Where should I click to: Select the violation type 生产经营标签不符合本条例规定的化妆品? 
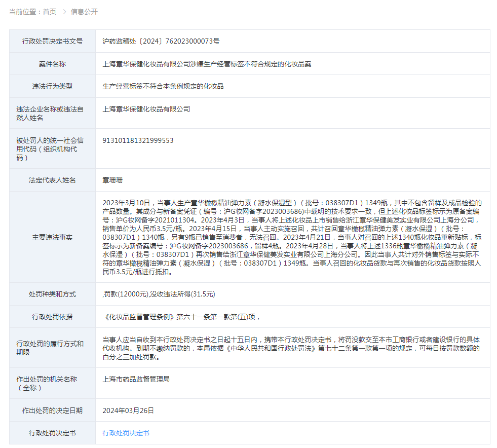[163, 86]
